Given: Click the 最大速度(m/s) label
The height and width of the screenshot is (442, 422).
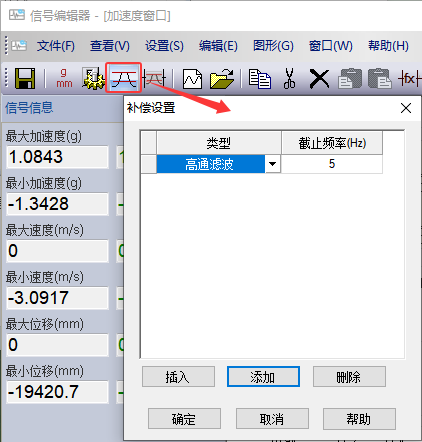Looking at the screenshot, I should tap(45, 230).
